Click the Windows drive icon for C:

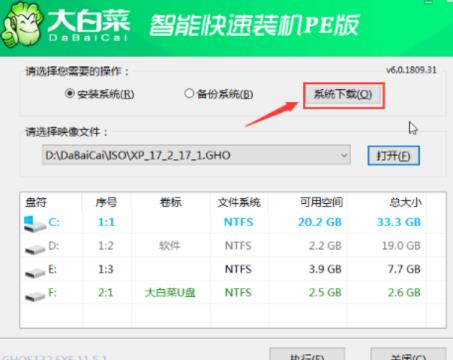(x=34, y=223)
